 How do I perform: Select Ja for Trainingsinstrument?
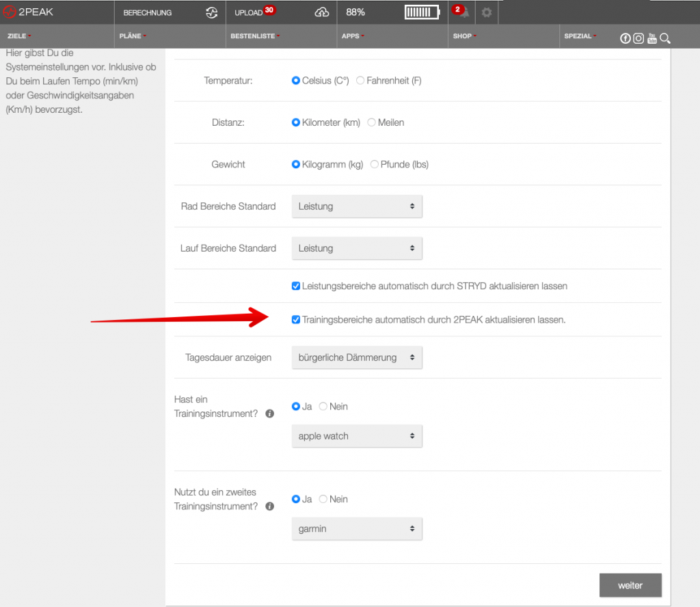coord(295,406)
